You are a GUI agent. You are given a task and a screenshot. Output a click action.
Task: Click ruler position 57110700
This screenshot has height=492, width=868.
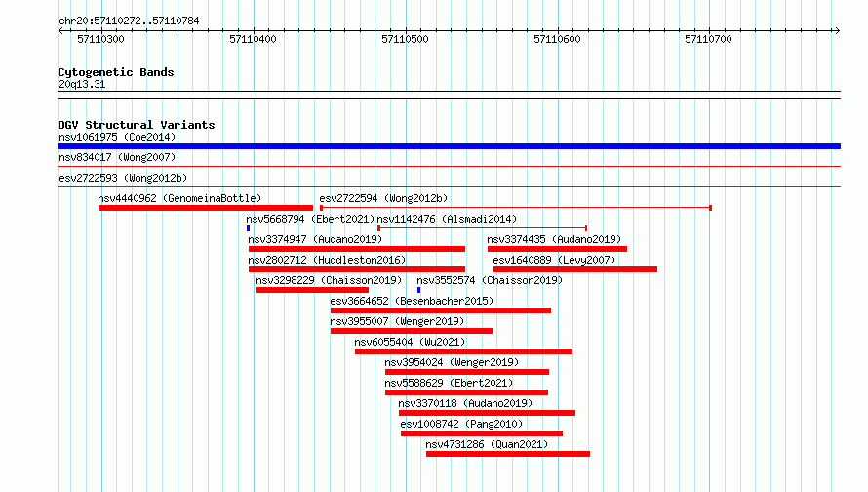click(x=709, y=39)
